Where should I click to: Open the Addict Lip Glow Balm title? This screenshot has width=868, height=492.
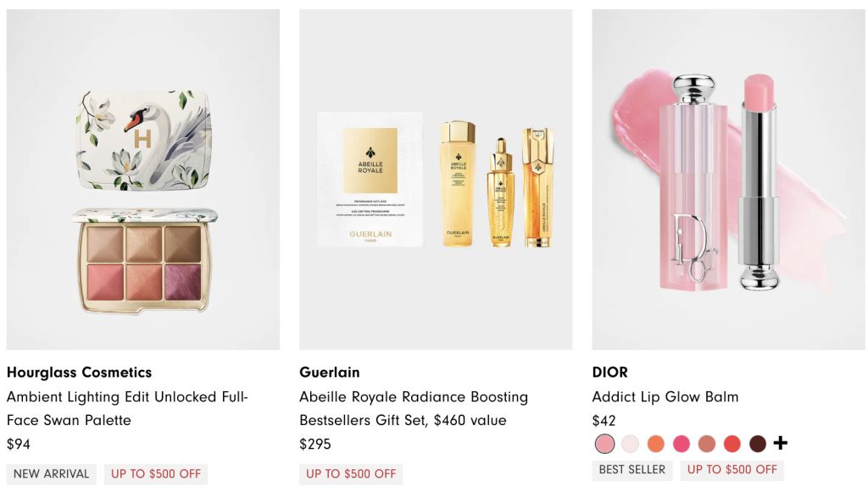tap(665, 397)
